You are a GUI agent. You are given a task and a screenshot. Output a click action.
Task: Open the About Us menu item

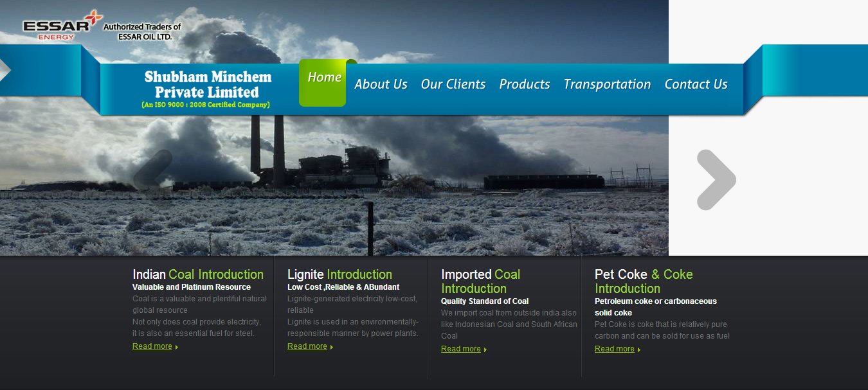pos(381,84)
